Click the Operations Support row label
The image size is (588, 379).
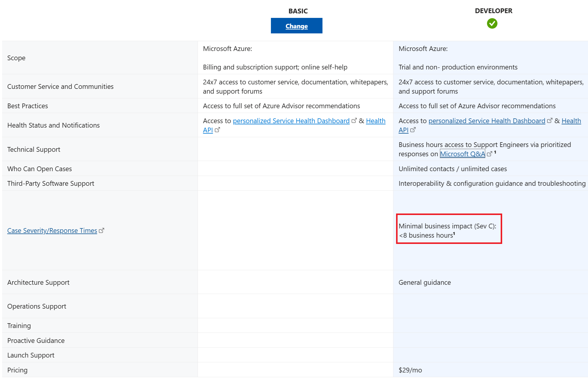point(37,306)
